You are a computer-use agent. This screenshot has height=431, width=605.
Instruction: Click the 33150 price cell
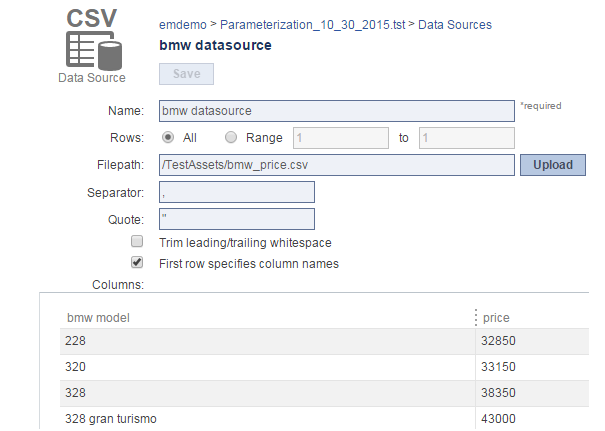(x=532, y=367)
